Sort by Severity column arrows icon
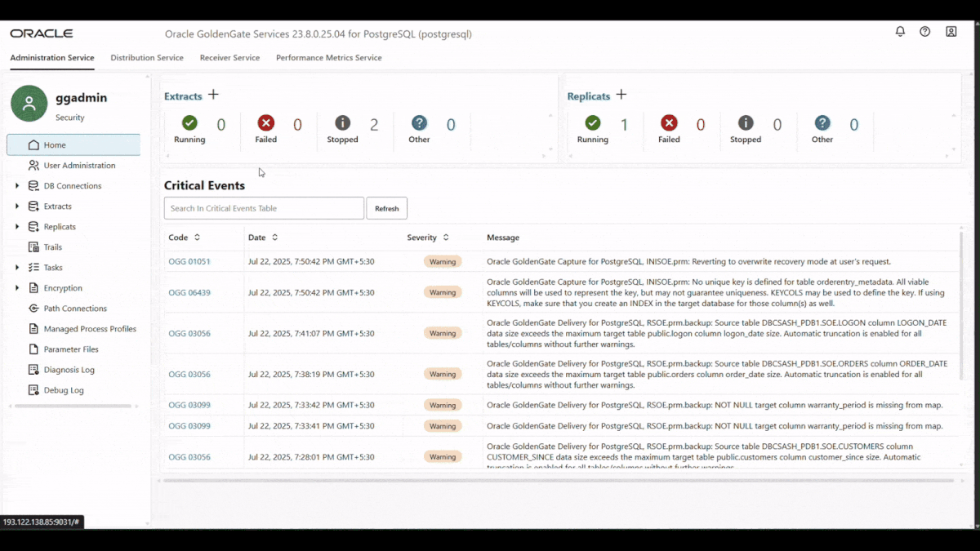980x551 pixels. coord(446,238)
